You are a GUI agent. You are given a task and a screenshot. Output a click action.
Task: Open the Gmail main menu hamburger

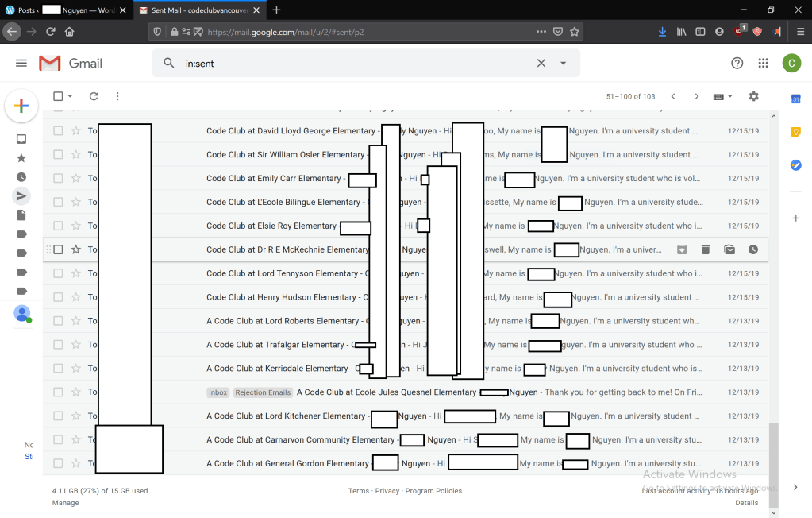(x=21, y=64)
